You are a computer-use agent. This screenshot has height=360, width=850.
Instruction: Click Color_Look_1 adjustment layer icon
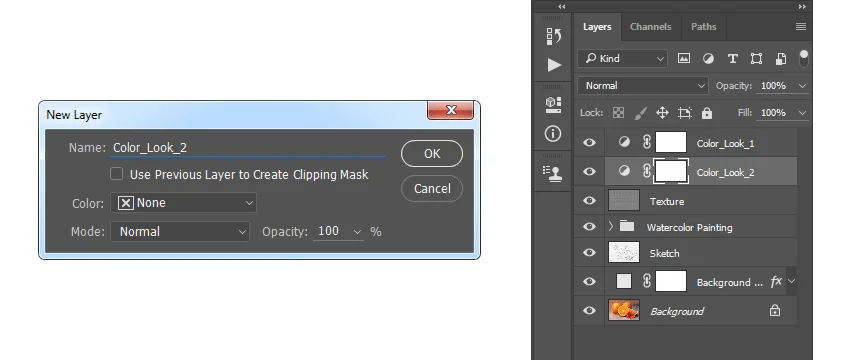(x=624, y=143)
